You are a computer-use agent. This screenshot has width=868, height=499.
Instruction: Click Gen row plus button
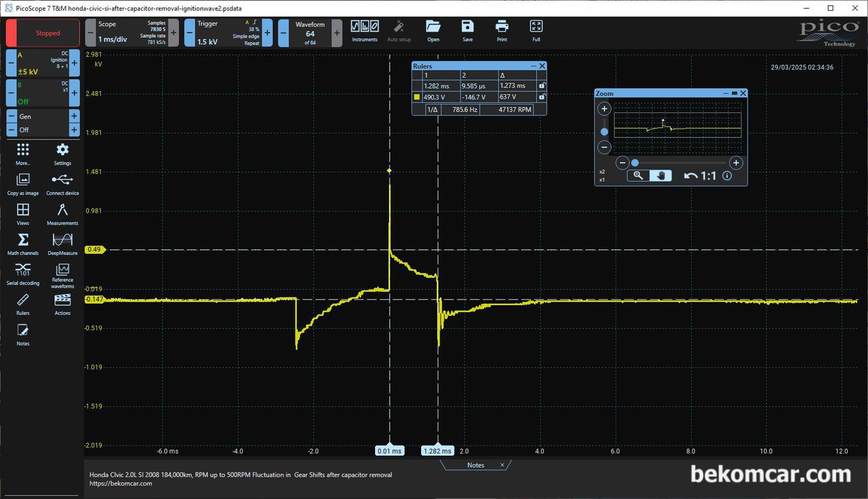point(75,116)
